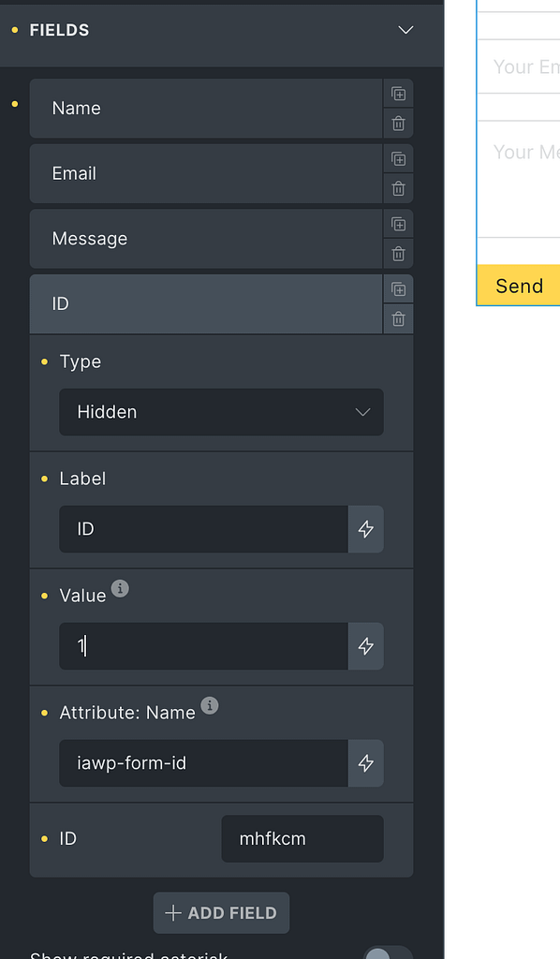Click the Send button in the preview
Viewport: 560px width, 959px height.
click(518, 286)
